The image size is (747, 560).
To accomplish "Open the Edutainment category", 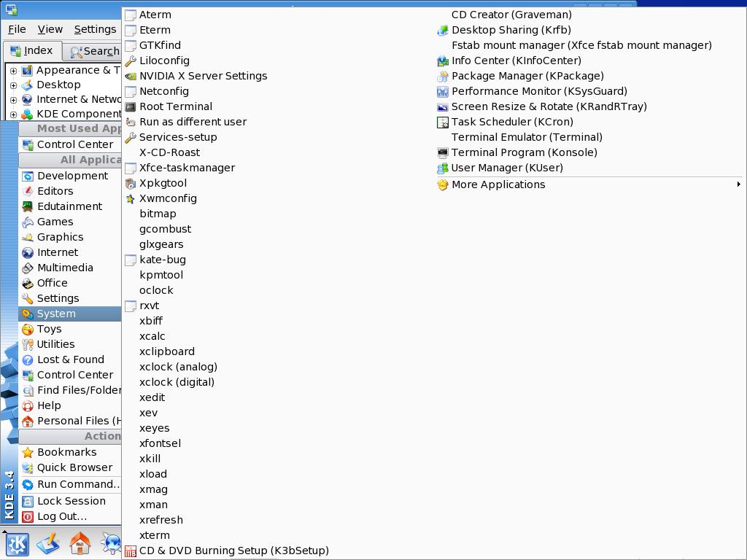I will point(69,206).
